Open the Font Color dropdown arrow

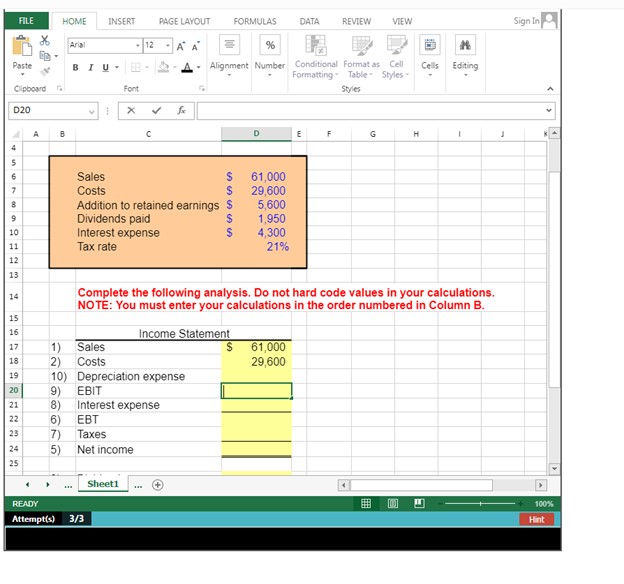point(198,67)
